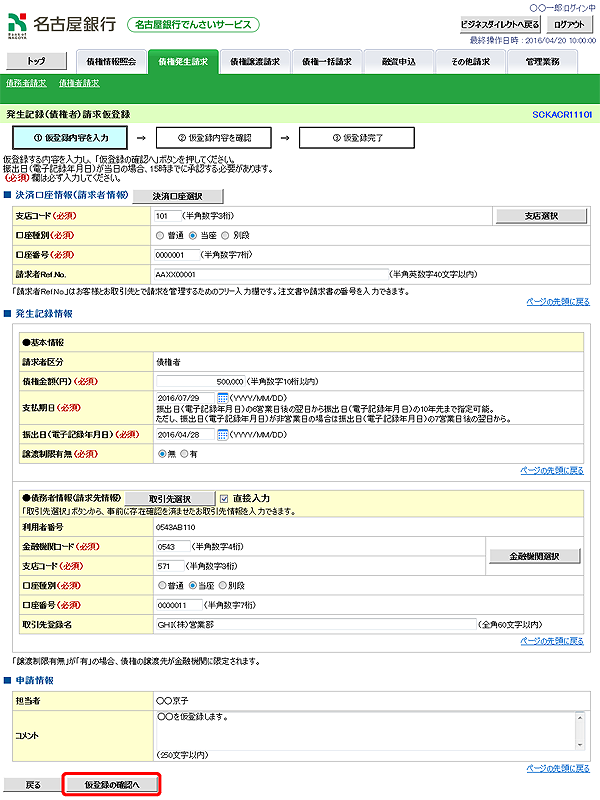
Task: Open calendar icon for 支払期日
Action: click(222, 398)
